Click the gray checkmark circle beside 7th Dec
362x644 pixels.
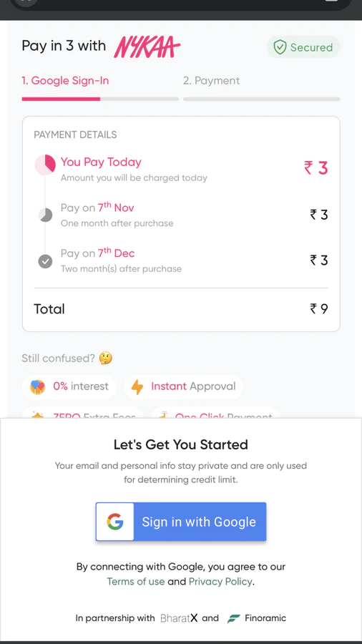point(45,260)
